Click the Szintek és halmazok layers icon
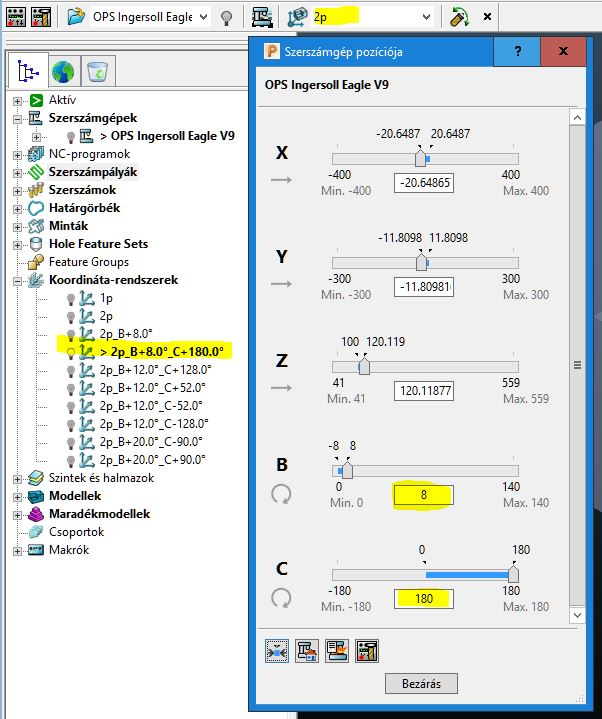Screen dimensions: 602x719 pyautogui.click(x=36, y=478)
